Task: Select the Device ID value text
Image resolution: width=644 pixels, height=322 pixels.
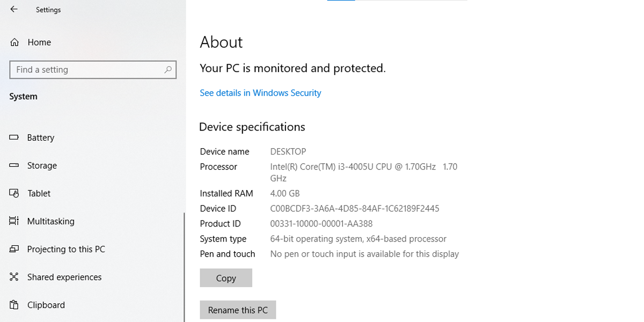Action: (x=355, y=209)
